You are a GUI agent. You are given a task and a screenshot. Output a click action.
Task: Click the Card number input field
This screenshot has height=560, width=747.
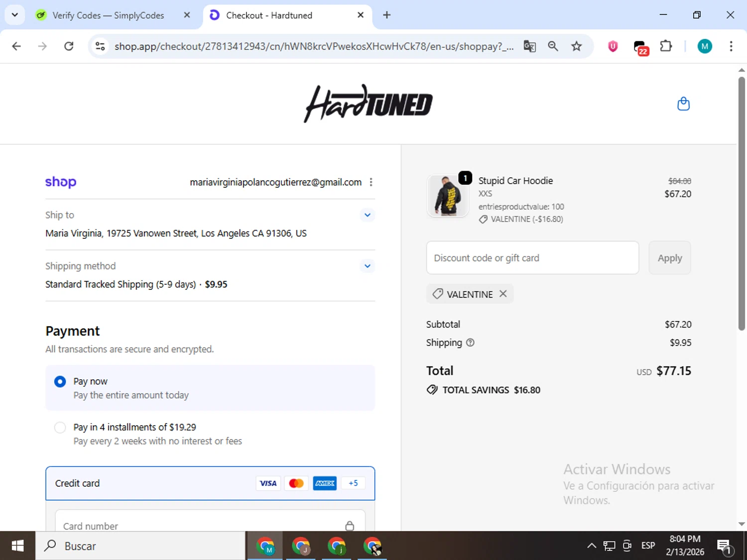(210, 521)
